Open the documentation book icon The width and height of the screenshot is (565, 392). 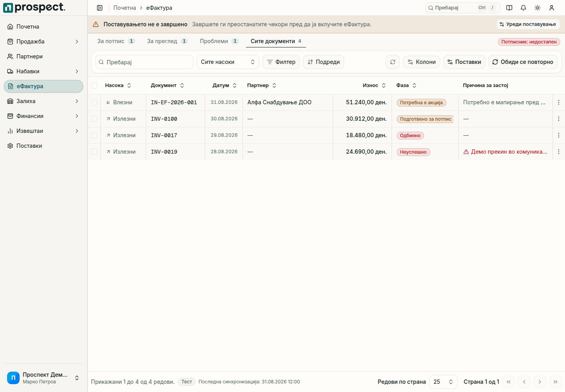pos(509,8)
